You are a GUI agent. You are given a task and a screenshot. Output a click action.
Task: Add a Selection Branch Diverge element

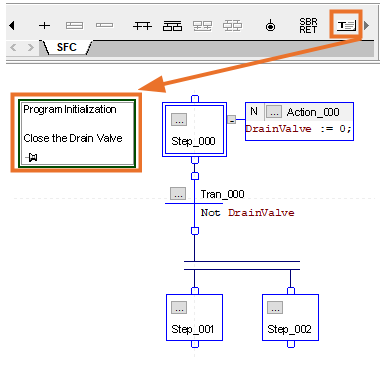(142, 26)
